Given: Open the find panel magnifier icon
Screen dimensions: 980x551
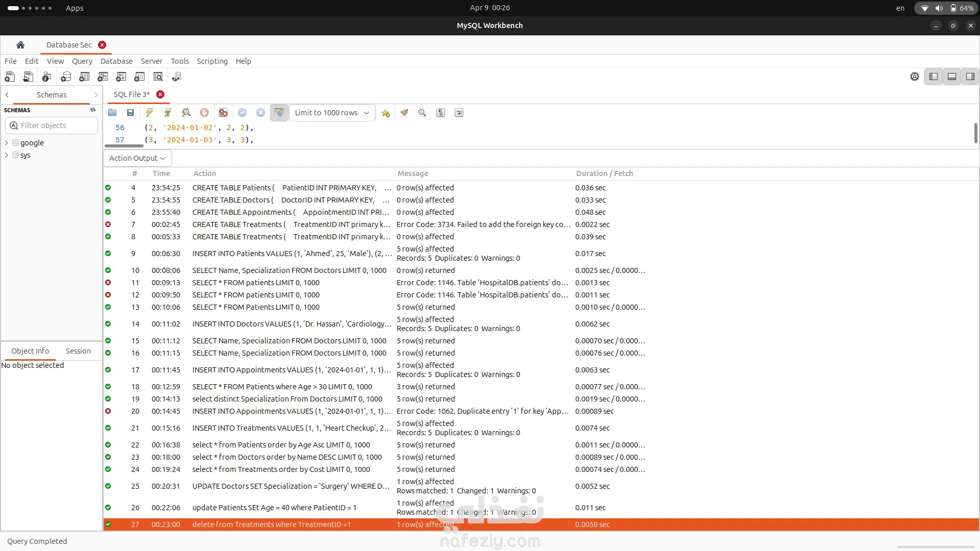Looking at the screenshot, I should click(422, 113).
